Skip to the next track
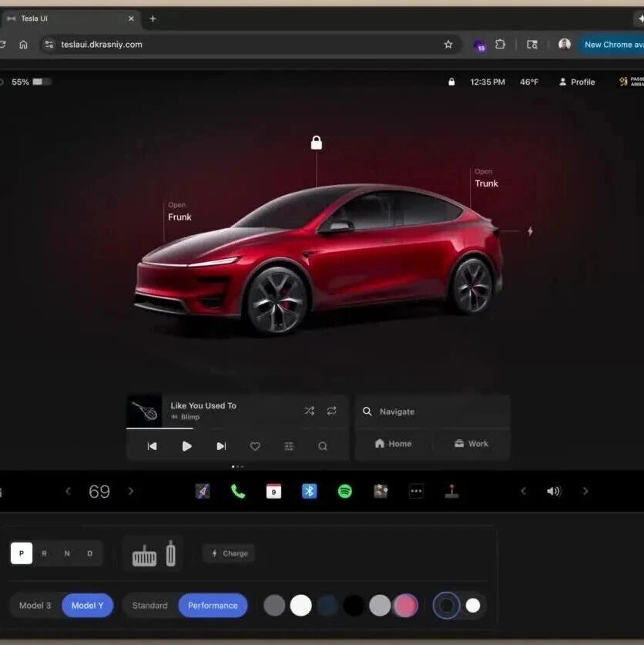 tap(221, 446)
